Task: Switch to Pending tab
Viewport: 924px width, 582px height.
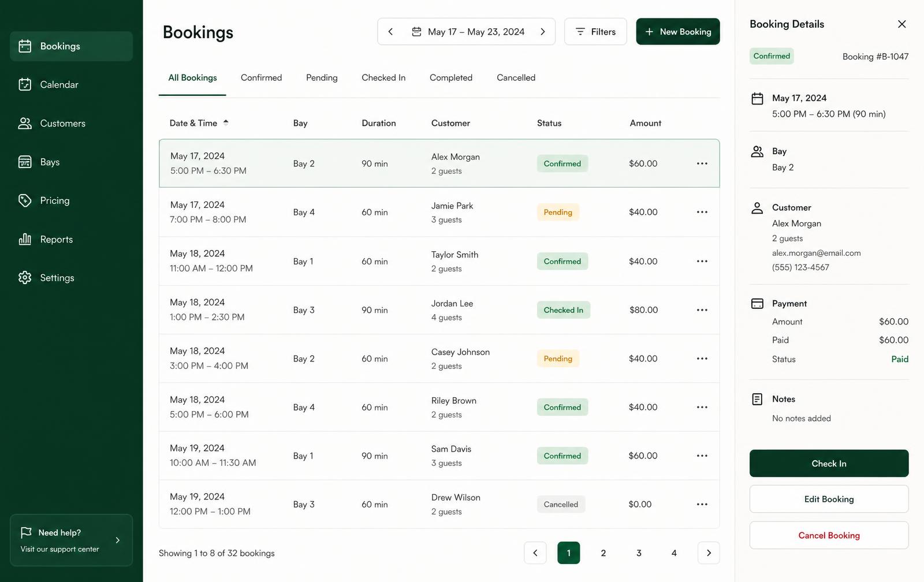Action: point(322,78)
